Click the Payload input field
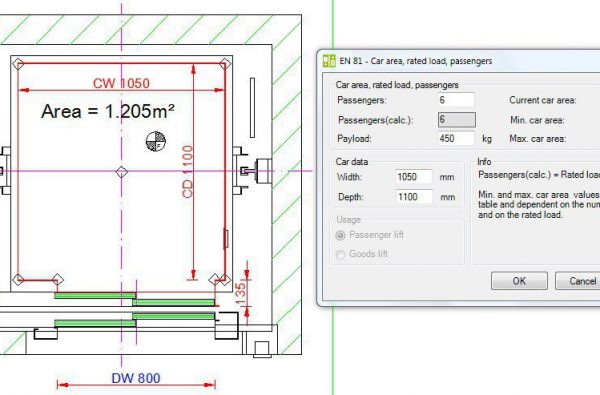This screenshot has height=395, width=600. coord(456,138)
